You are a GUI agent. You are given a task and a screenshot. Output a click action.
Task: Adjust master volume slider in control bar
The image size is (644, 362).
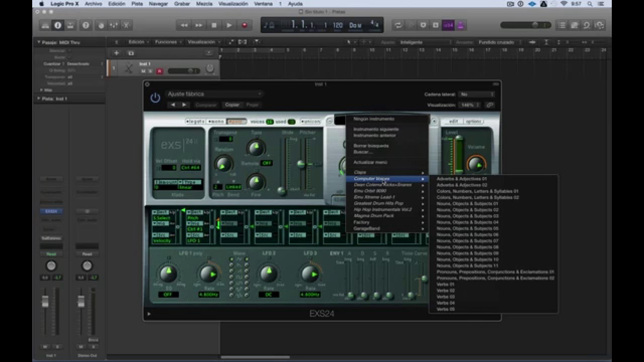coord(525,25)
